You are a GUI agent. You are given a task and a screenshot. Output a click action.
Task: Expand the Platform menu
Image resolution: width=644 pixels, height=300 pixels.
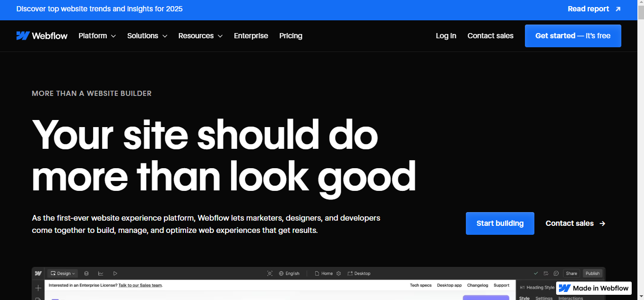(x=97, y=36)
